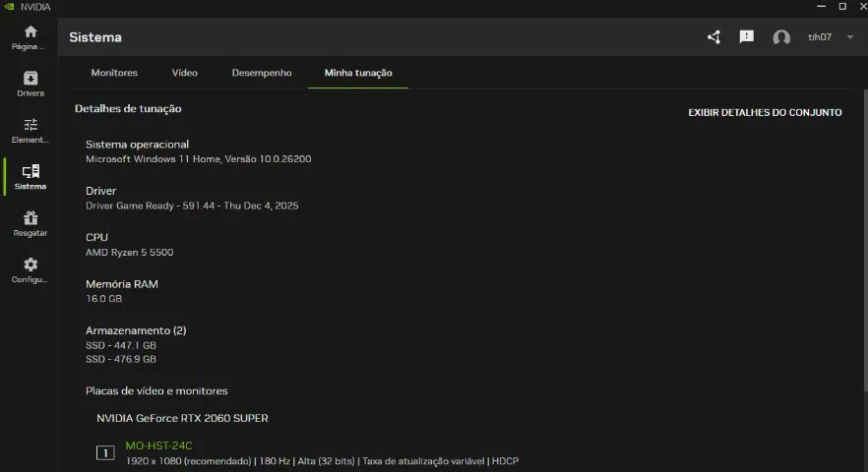Click the MO-HST-24C monitor name

[158, 446]
